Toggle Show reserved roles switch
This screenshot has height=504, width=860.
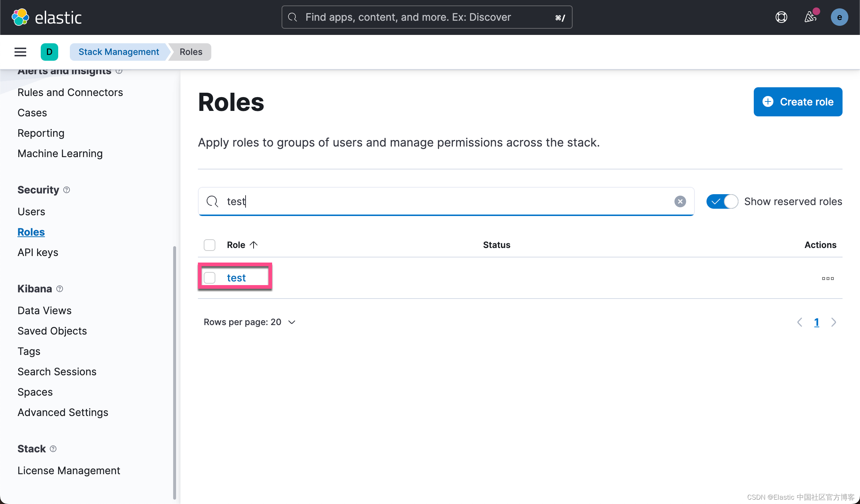pyautogui.click(x=722, y=201)
